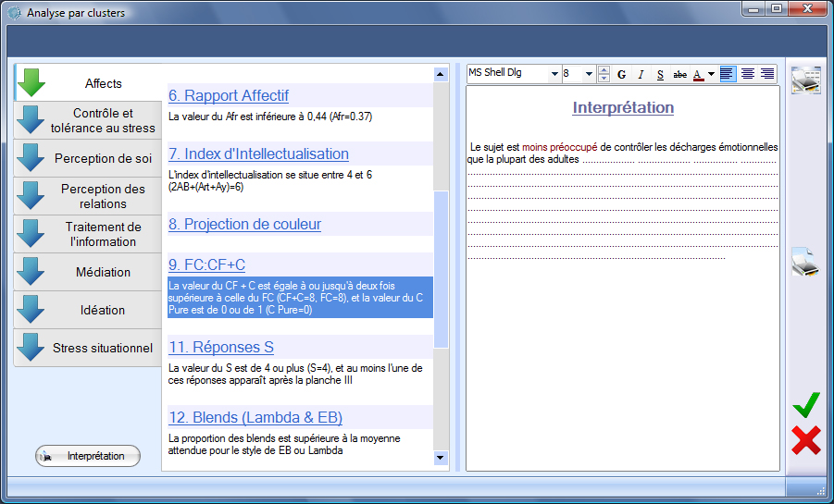
Task: Open the font color dropdown arrow
Action: click(711, 74)
